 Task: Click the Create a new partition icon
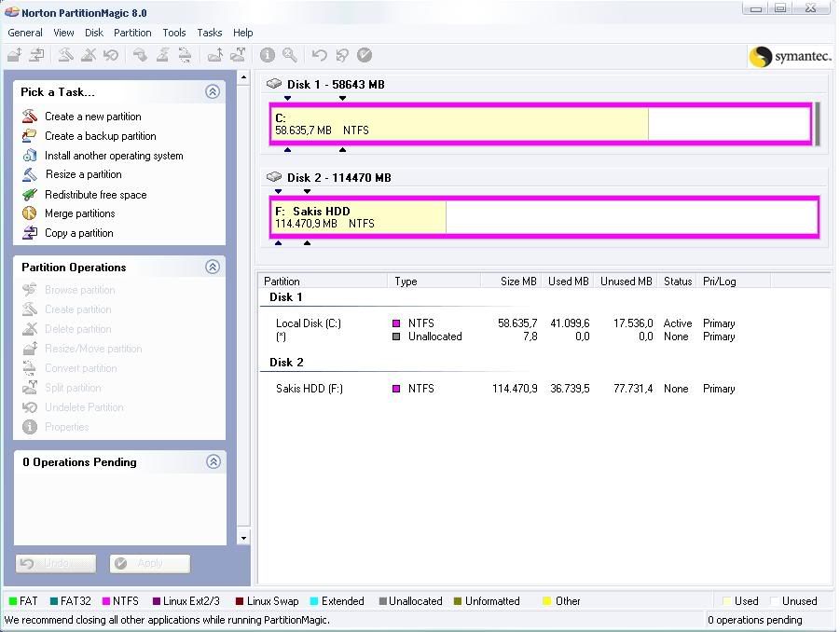tap(29, 117)
